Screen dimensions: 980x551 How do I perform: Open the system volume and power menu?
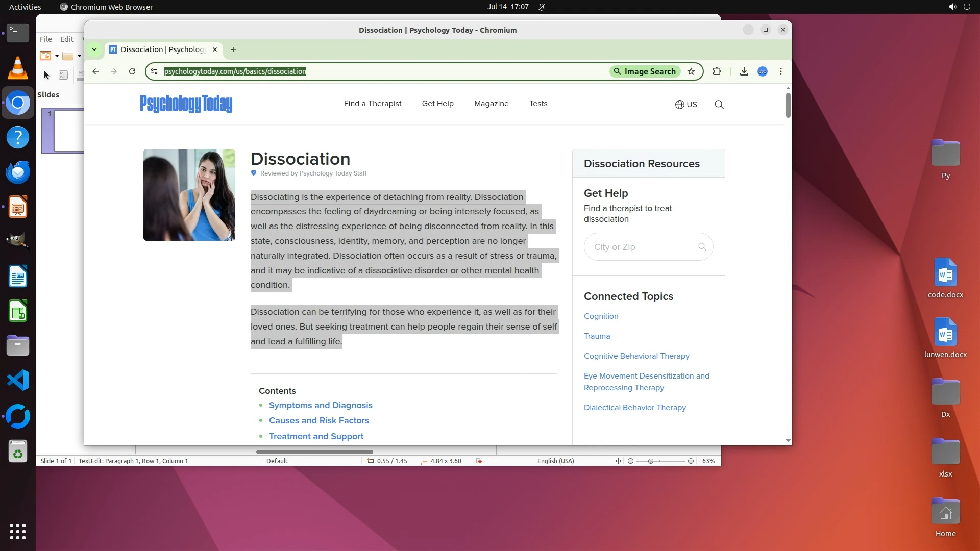959,7
